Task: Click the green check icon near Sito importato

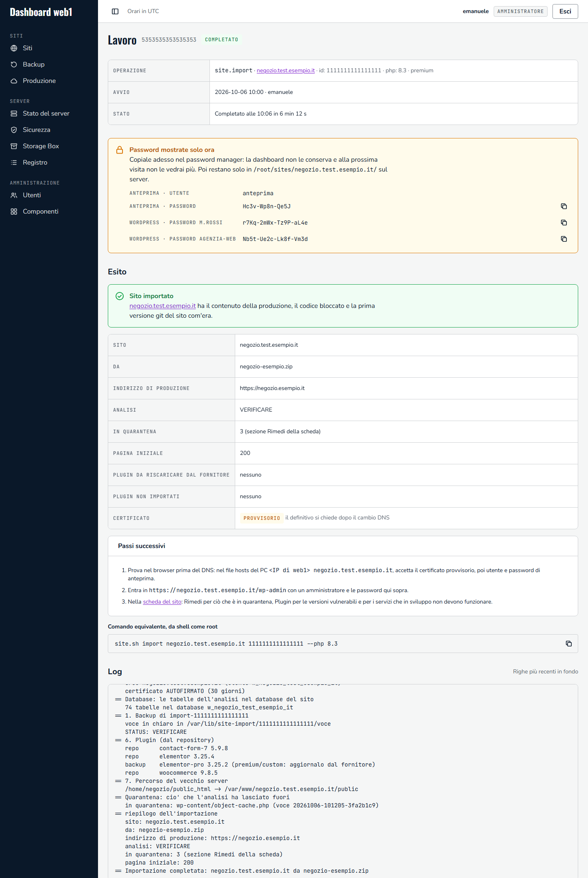Action: [120, 296]
